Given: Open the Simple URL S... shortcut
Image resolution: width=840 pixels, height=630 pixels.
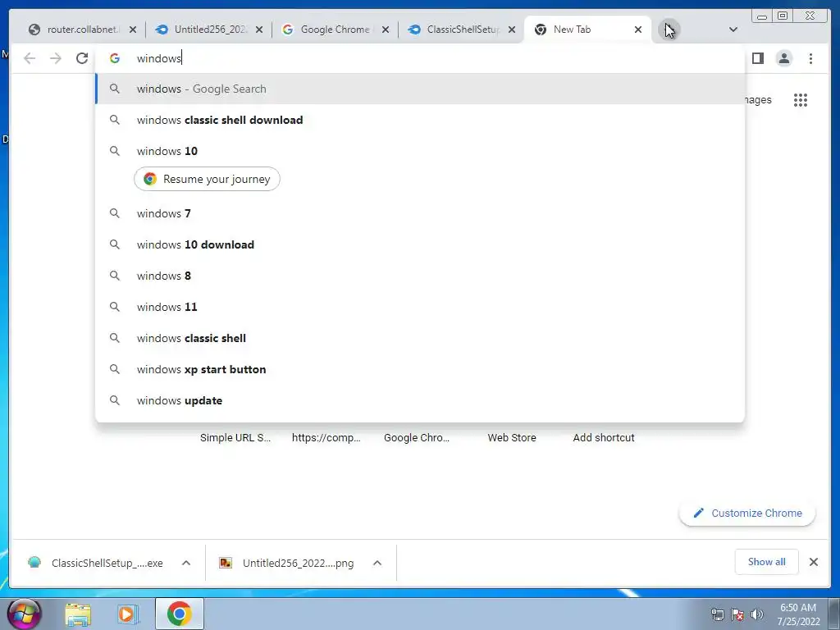Looking at the screenshot, I should click(x=235, y=437).
